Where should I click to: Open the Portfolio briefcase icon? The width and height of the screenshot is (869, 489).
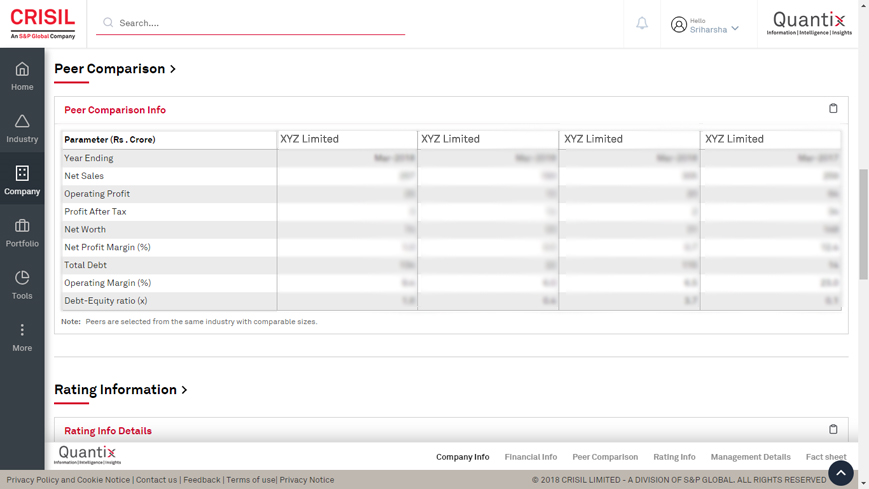(22, 226)
